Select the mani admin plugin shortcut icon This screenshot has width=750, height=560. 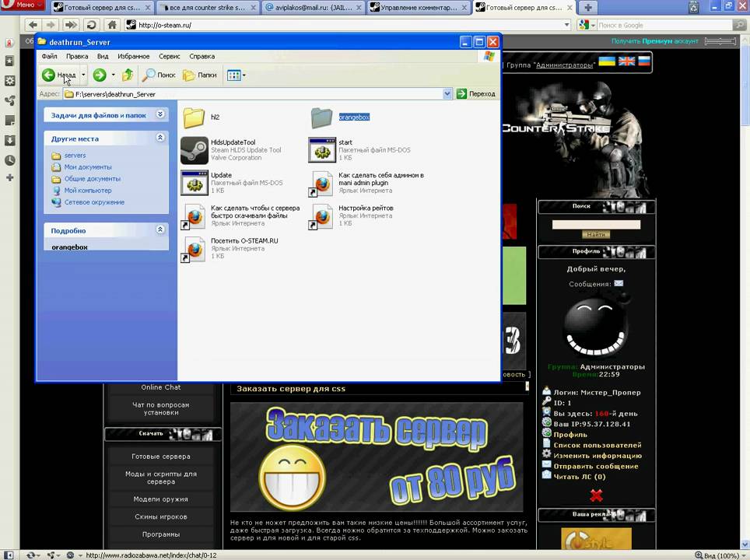[321, 184]
